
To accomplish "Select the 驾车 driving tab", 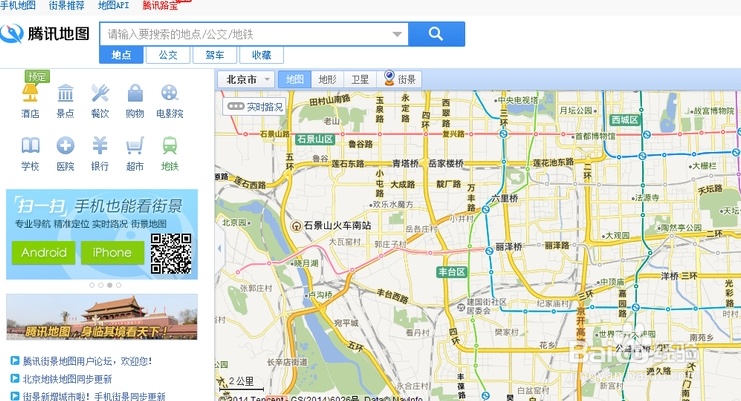I will 215,55.
